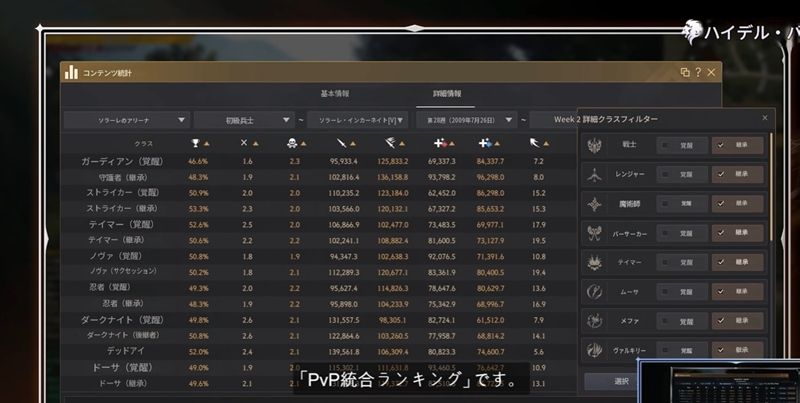This screenshot has width=800, height=403.
Task: Click the 53.3% win rate value
Action: click(198, 209)
